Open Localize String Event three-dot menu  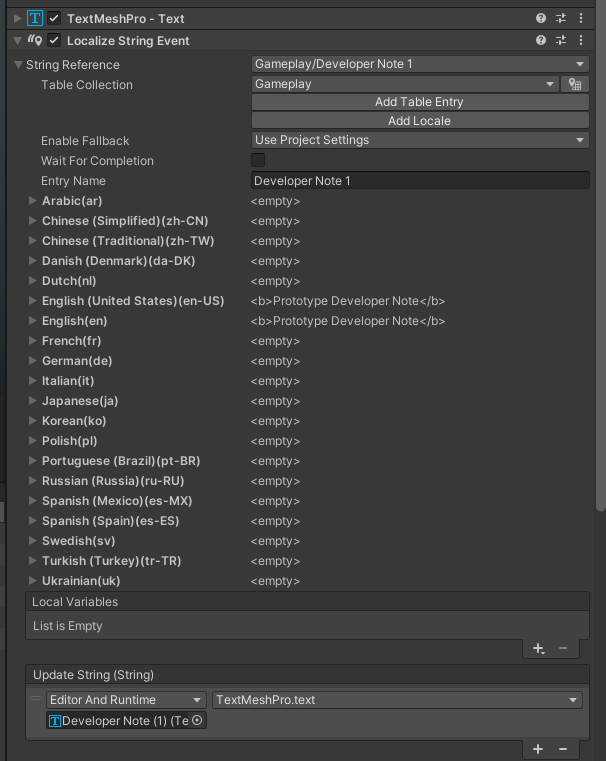click(x=581, y=41)
